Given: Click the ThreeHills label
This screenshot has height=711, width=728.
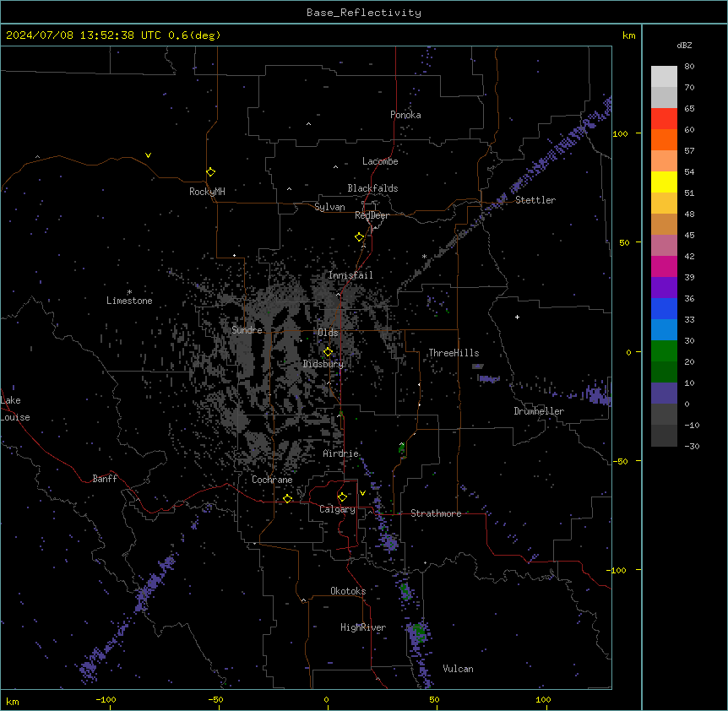Looking at the screenshot, I should tap(454, 353).
